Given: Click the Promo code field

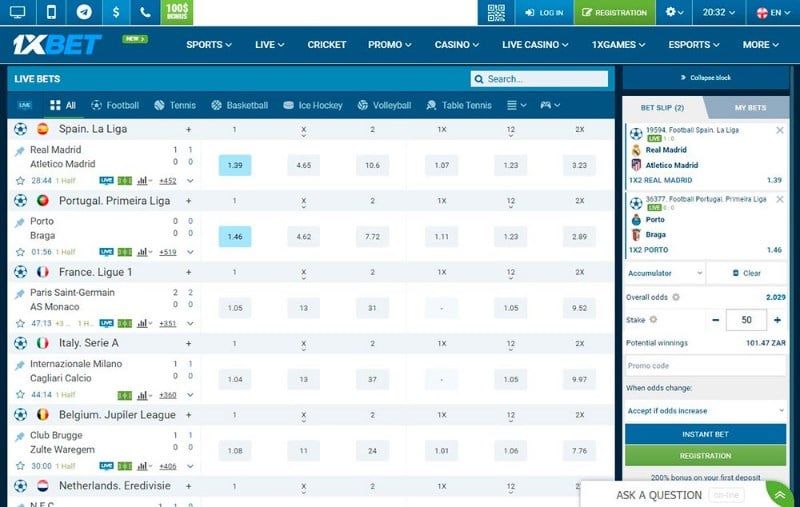Looking at the screenshot, I should point(706,366).
